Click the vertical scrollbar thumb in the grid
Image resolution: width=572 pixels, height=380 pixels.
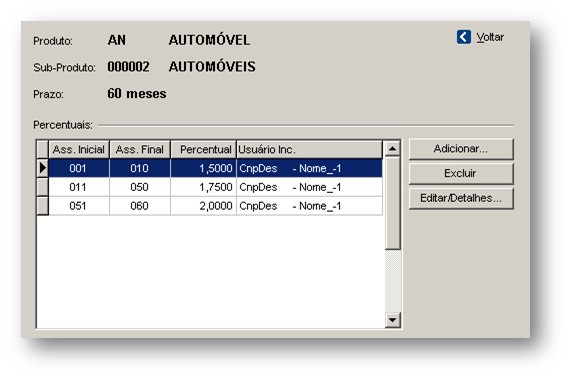coord(393,203)
